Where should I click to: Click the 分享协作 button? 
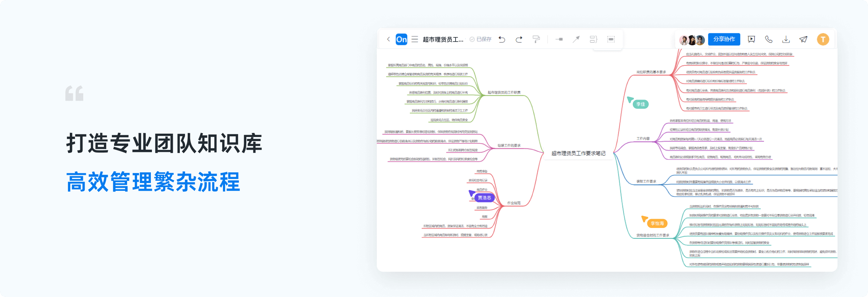pyautogui.click(x=724, y=39)
